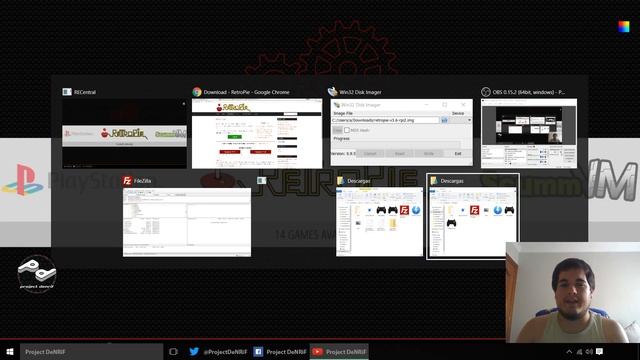This screenshot has width=640, height=360.
Task: Open Task View from the taskbar
Action: click(x=173, y=351)
